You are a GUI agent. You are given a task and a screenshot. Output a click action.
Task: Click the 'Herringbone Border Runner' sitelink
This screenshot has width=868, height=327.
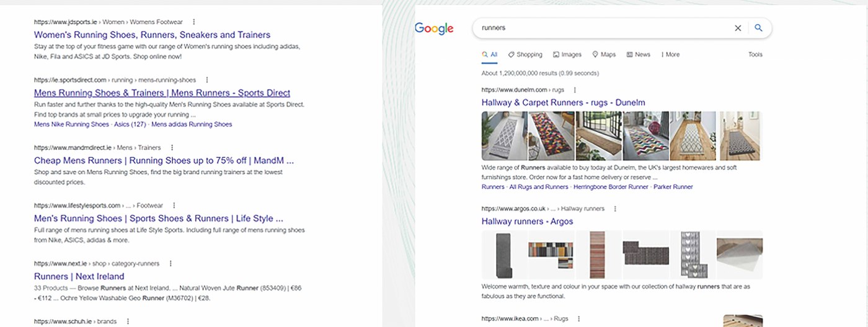pyautogui.click(x=611, y=186)
